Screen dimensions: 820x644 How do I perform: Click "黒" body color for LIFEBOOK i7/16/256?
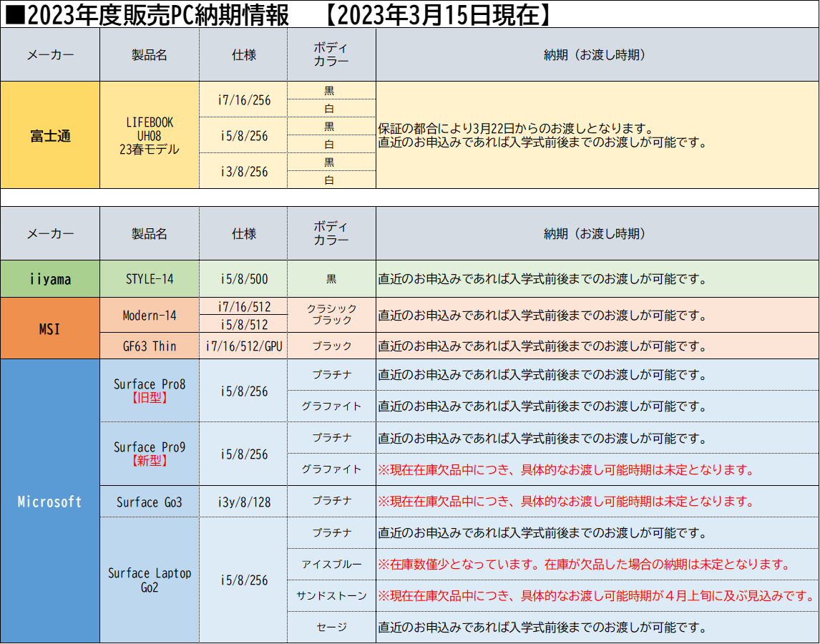pos(331,90)
